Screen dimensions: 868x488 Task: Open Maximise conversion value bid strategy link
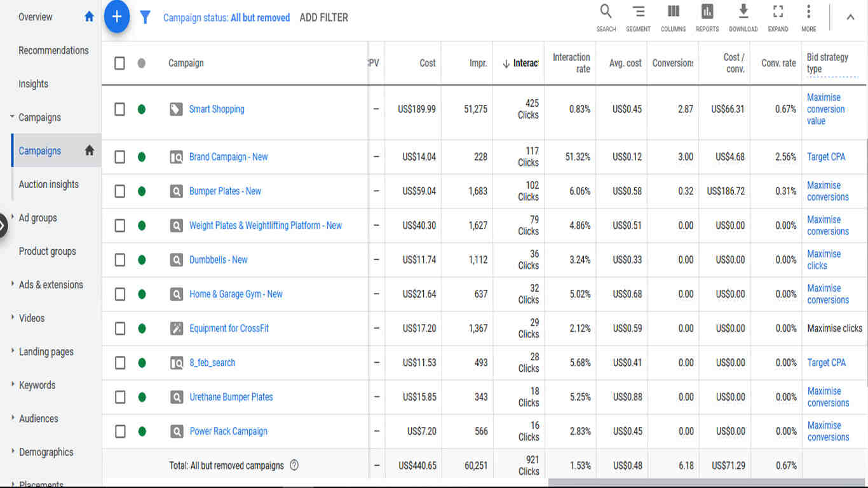click(826, 109)
